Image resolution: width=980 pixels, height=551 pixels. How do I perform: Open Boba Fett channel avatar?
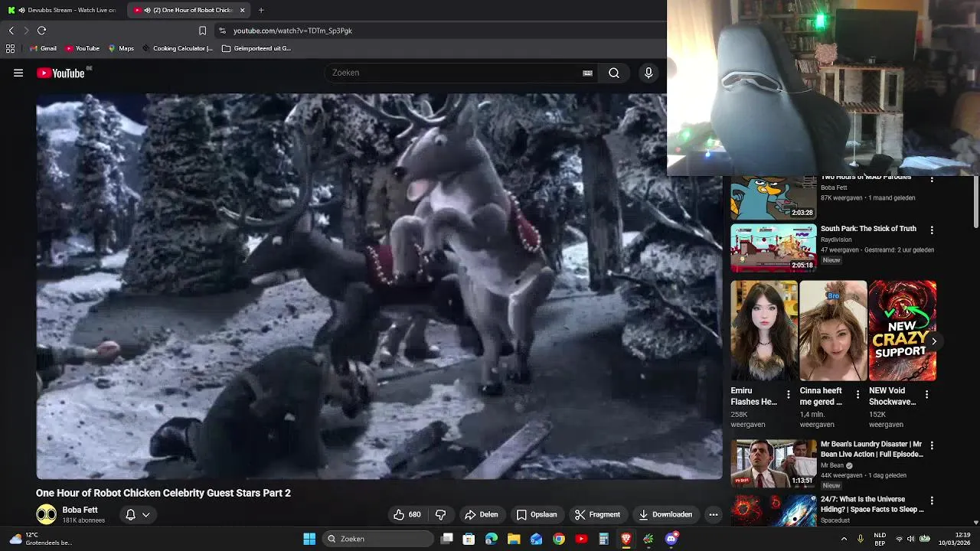click(x=46, y=514)
